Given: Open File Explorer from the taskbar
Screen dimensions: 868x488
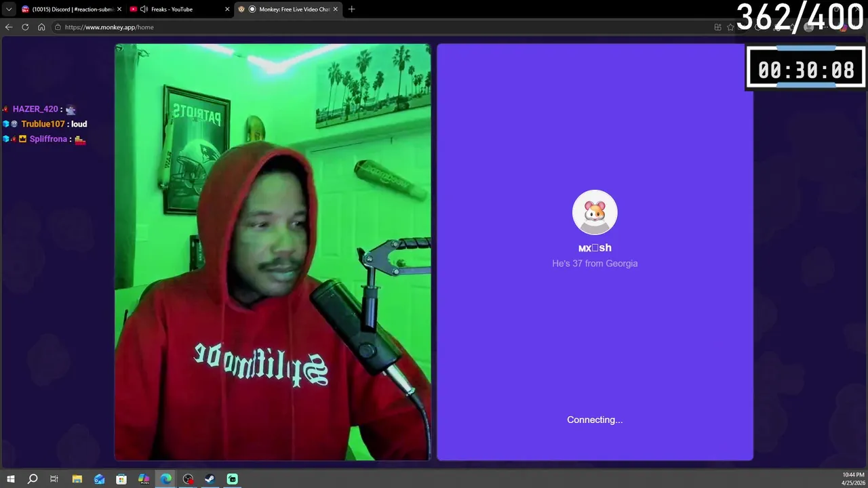Looking at the screenshot, I should pos(77,479).
